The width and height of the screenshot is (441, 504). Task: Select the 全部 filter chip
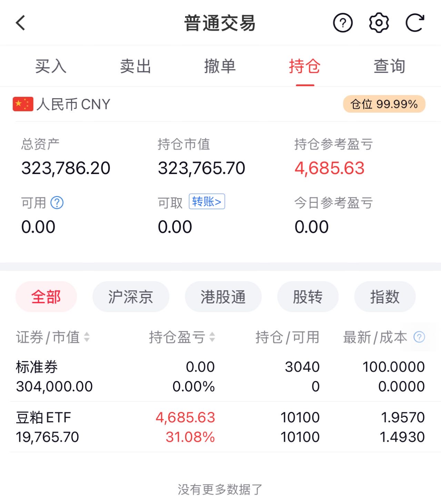pyautogui.click(x=46, y=297)
